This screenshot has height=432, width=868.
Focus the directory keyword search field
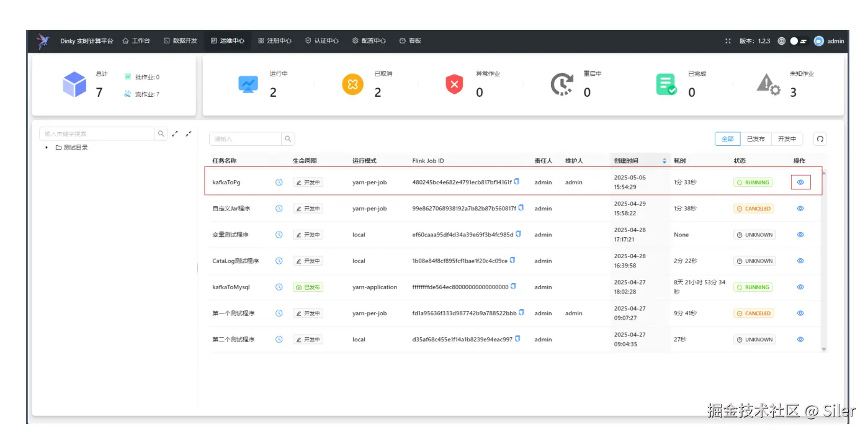pos(97,133)
